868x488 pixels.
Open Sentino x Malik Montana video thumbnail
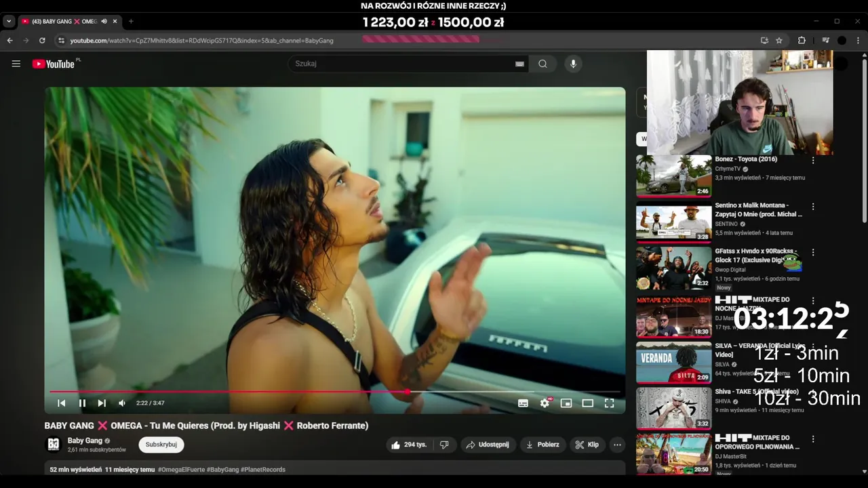(x=673, y=222)
